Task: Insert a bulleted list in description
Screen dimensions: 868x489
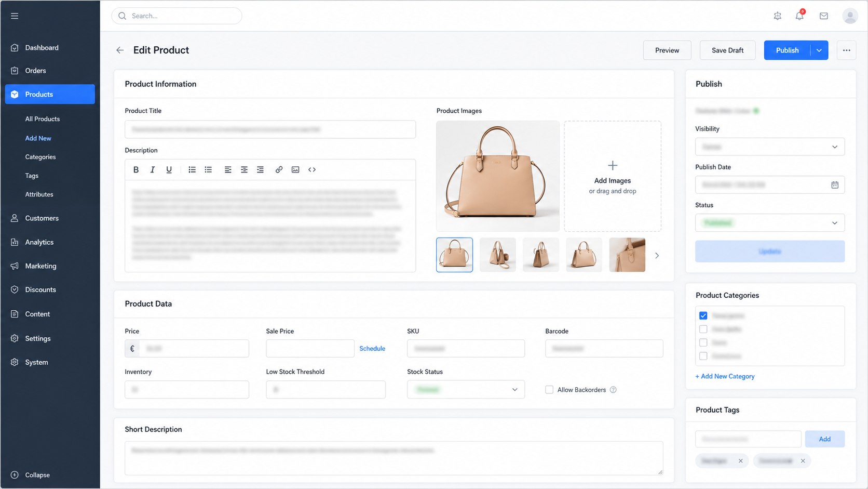Action: click(x=208, y=170)
